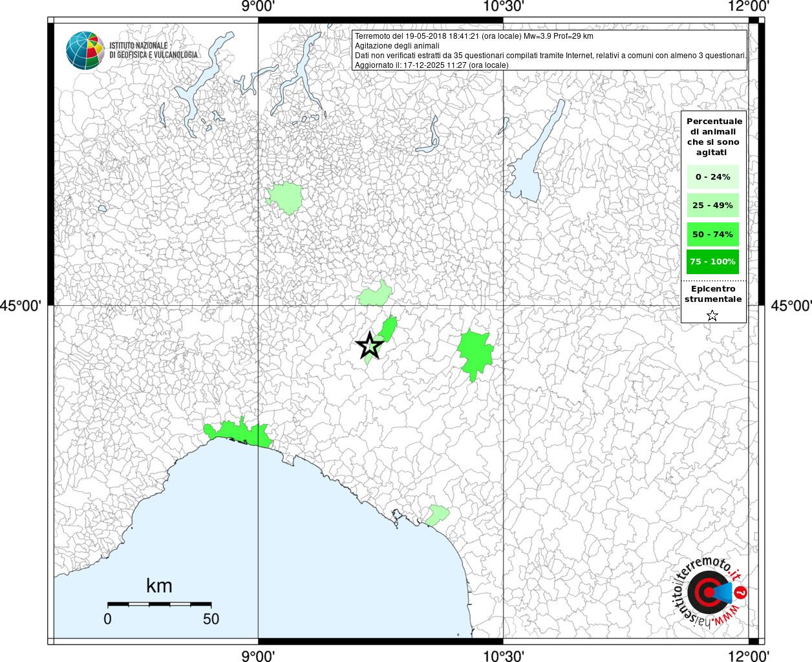Select the 0 - 24% legend swatch
The height and width of the screenshot is (662, 812).
pos(712,176)
